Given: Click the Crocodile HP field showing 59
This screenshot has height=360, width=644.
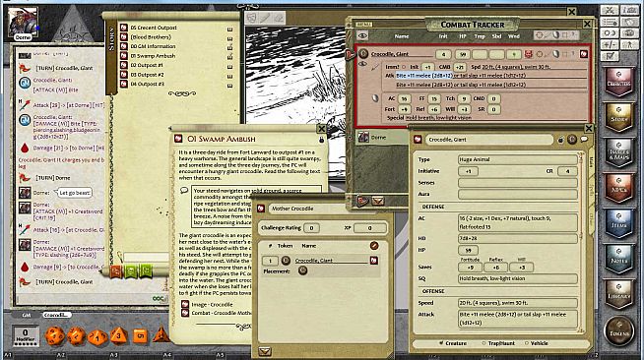Looking at the screenshot, I should tap(463, 54).
